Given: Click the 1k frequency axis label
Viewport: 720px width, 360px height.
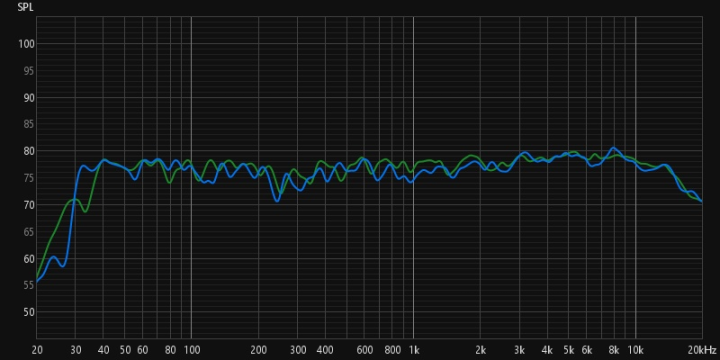Looking at the screenshot, I should coord(414,350).
